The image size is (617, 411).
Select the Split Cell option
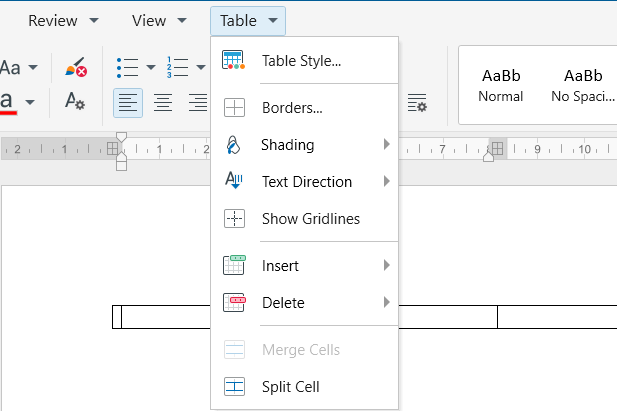305,387
